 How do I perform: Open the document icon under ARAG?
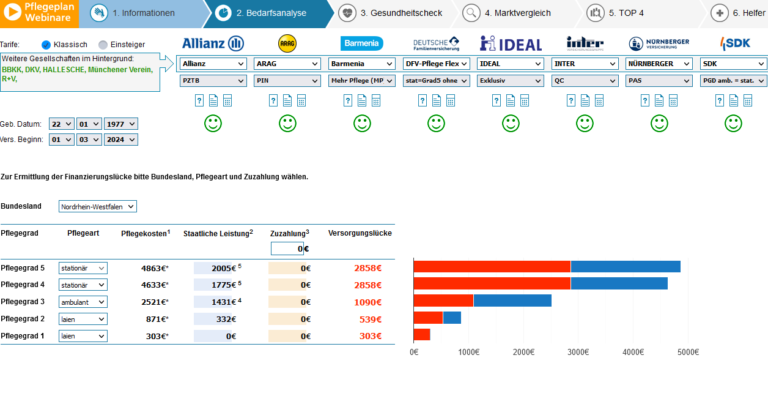pyautogui.click(x=287, y=100)
